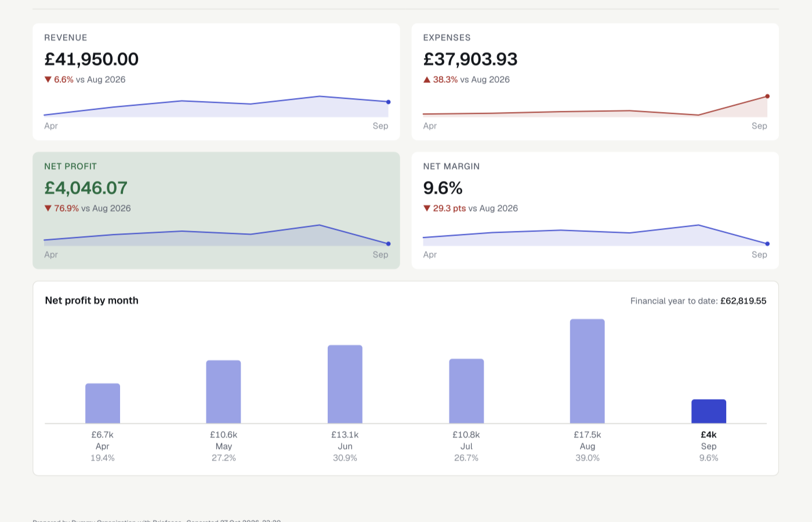Screen dimensions: 812x522
Task: Select the Jul bar in net profit chart
Action: 466,391
